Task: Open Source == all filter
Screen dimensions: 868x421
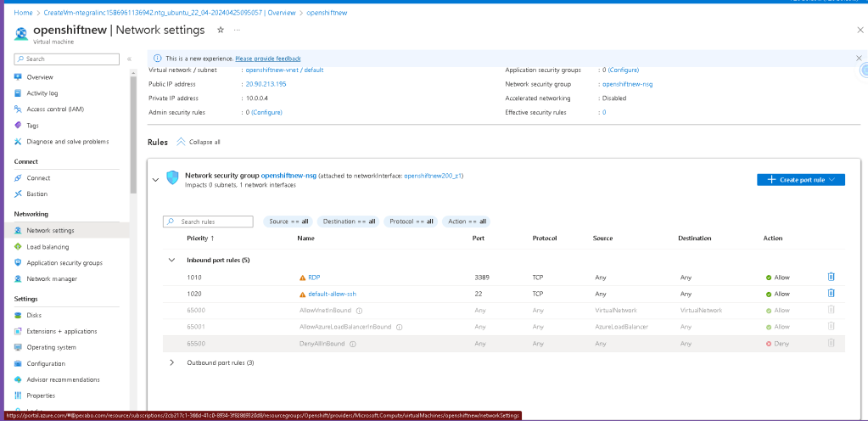Action: point(288,222)
